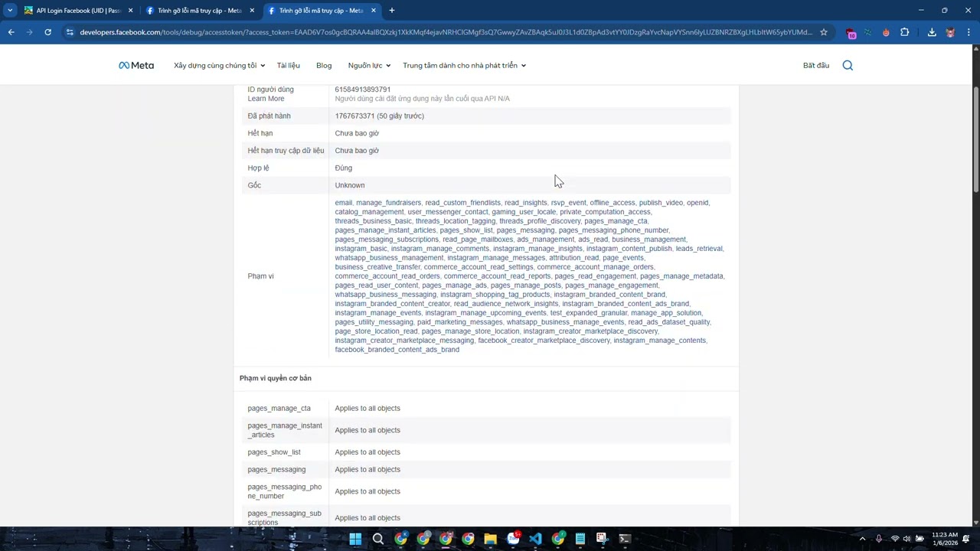
Task: Click the pages_show_list row label
Action: click(274, 452)
